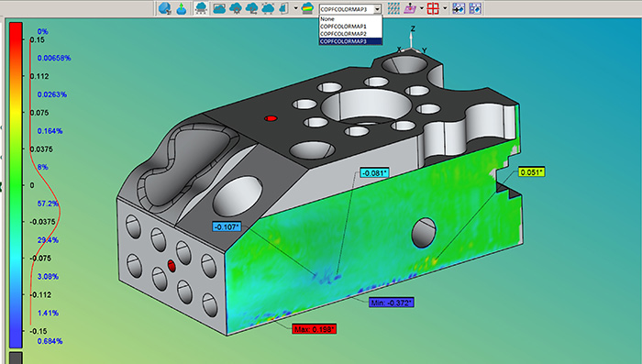Click the Min: -0.372 annotation label
This screenshot has width=642, height=364.
392,303
